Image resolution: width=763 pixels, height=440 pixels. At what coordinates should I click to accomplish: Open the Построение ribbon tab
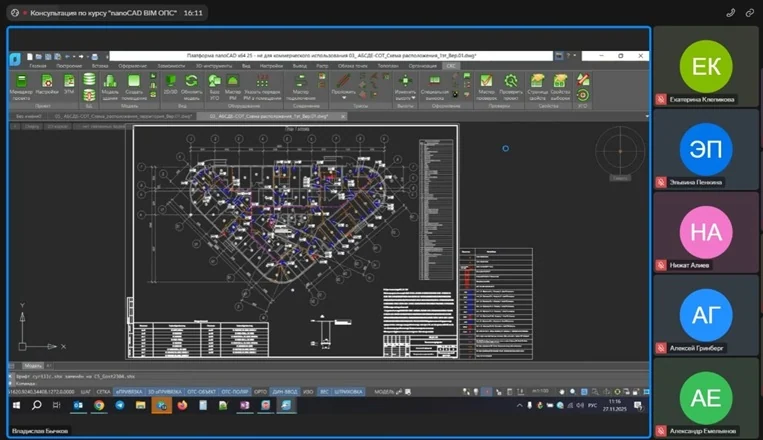pos(69,66)
